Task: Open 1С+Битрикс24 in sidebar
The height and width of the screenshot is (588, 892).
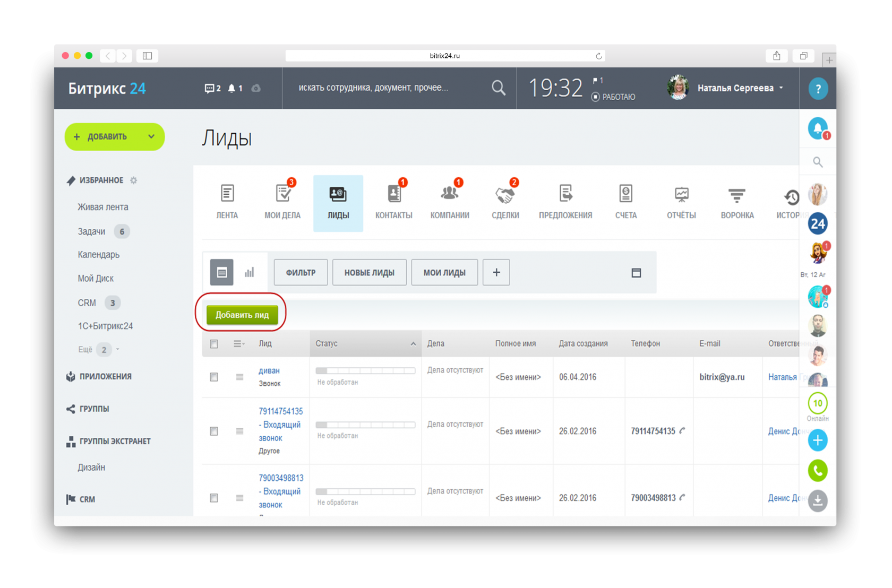Action: [105, 326]
